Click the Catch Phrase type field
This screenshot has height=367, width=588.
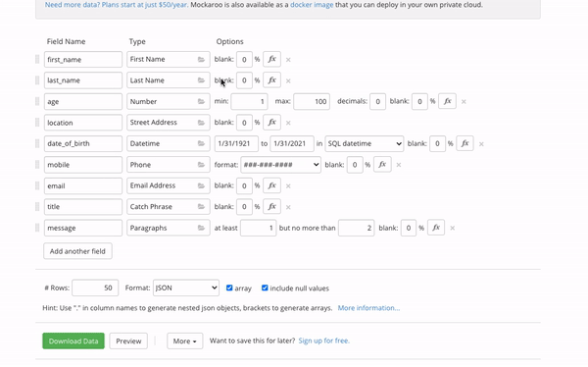pos(168,207)
